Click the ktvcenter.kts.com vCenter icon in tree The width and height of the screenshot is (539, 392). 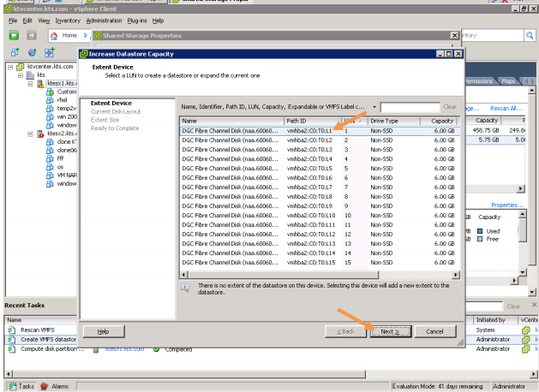pyautogui.click(x=20, y=67)
